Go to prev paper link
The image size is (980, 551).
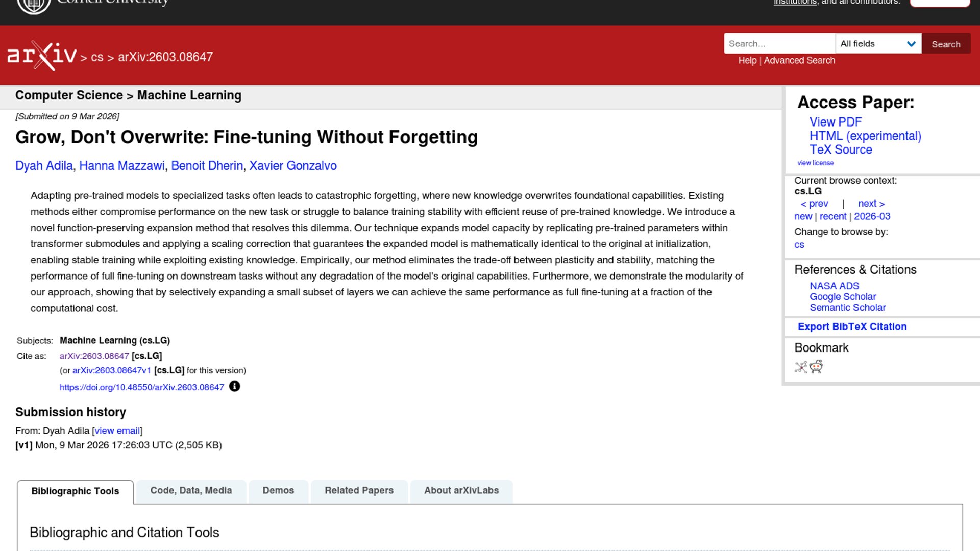pyautogui.click(x=815, y=204)
